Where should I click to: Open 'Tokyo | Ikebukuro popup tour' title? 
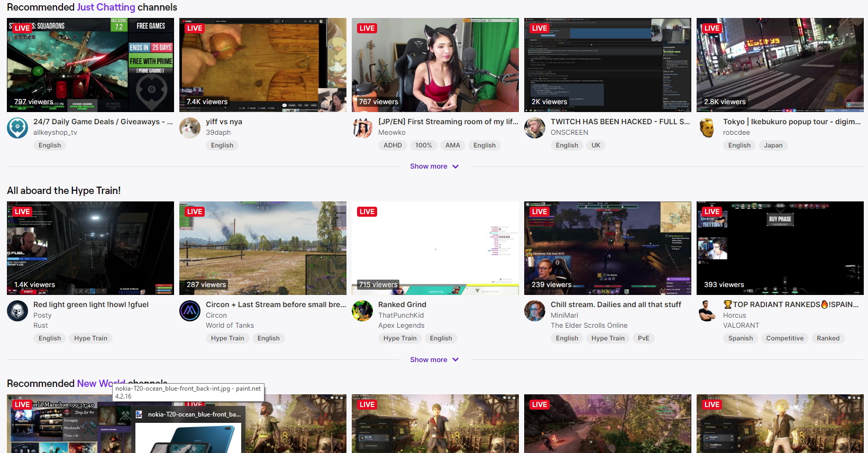point(792,122)
